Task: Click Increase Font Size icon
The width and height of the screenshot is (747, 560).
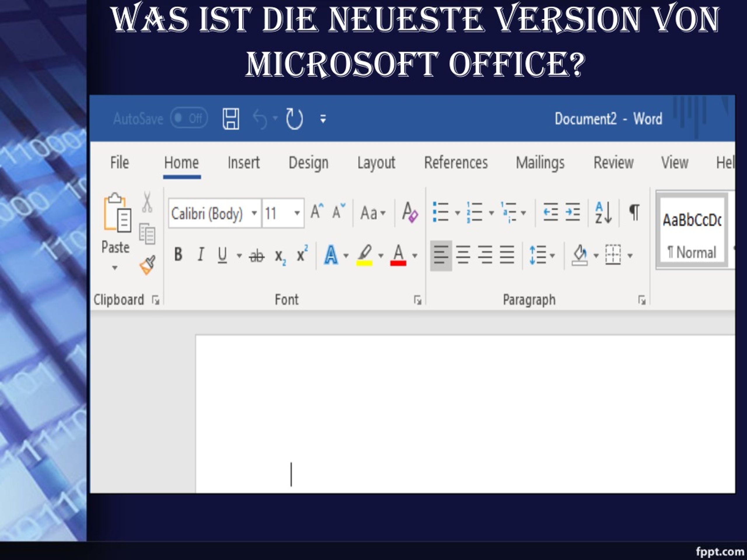Action: point(317,212)
